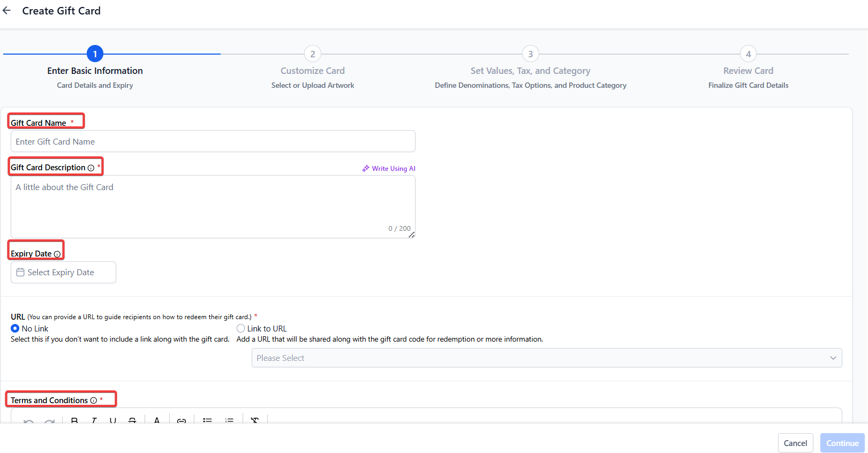Go to step 4 Review Card
868x453 pixels.
point(748,54)
